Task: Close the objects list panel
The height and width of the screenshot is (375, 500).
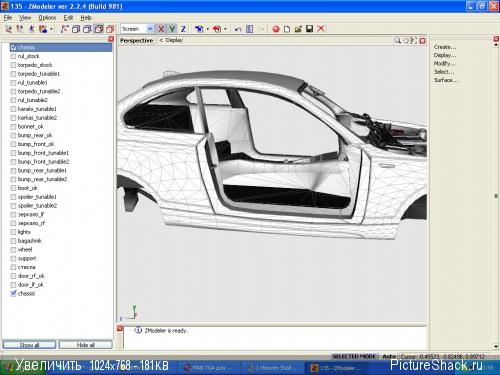Action: pos(111,39)
